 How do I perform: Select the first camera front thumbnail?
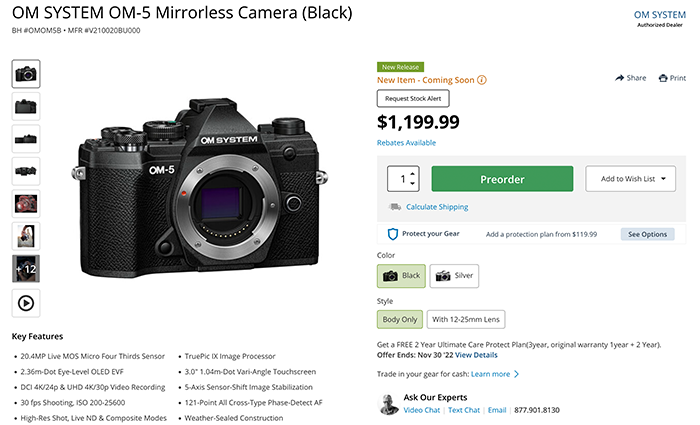point(26,73)
